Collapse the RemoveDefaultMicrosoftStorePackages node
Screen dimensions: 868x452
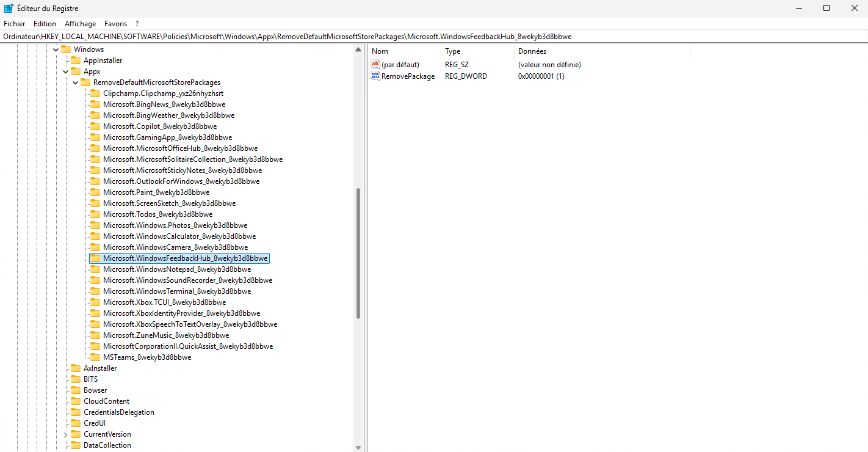point(76,82)
